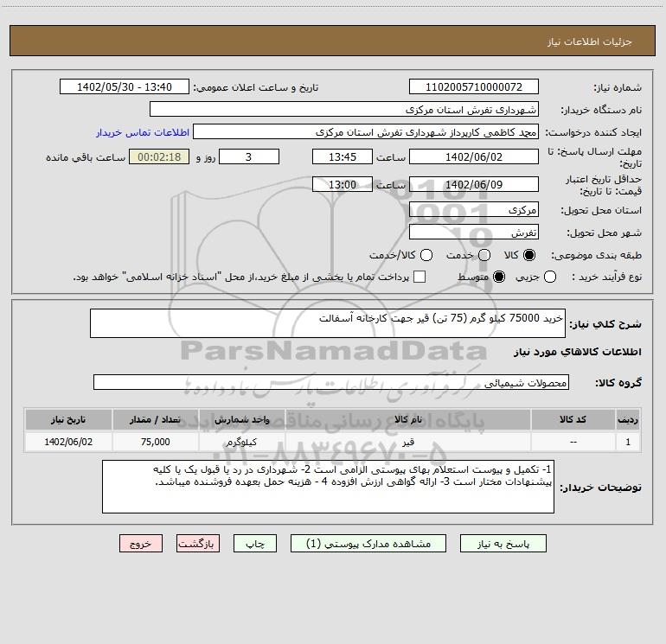Click the delivery province field مرکزی
Viewport: 666px width, 644px height.
click(474, 210)
